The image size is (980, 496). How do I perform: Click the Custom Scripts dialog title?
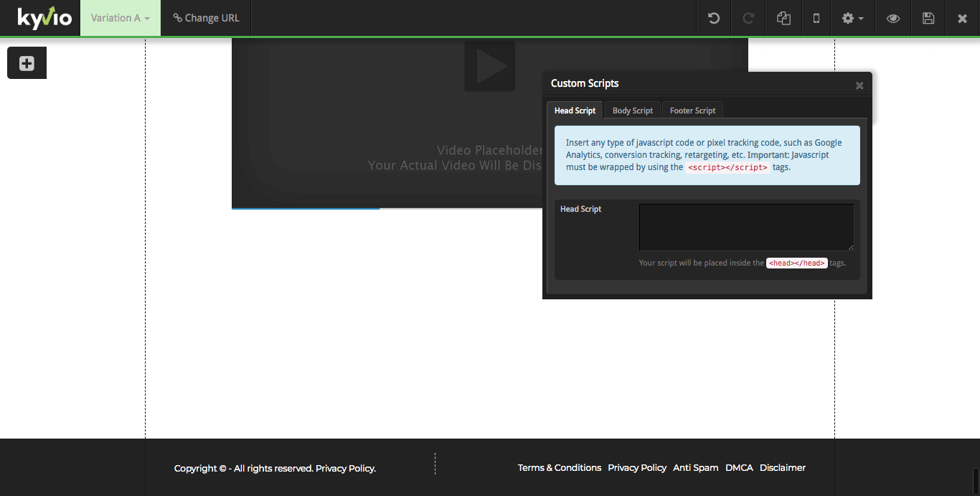point(585,83)
